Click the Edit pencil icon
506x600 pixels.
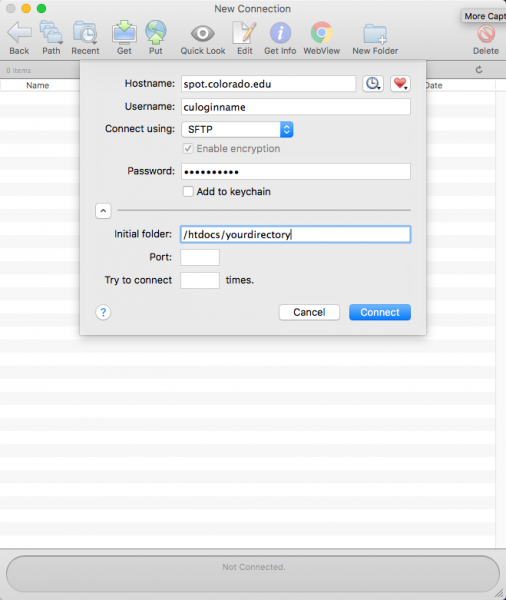coord(244,33)
